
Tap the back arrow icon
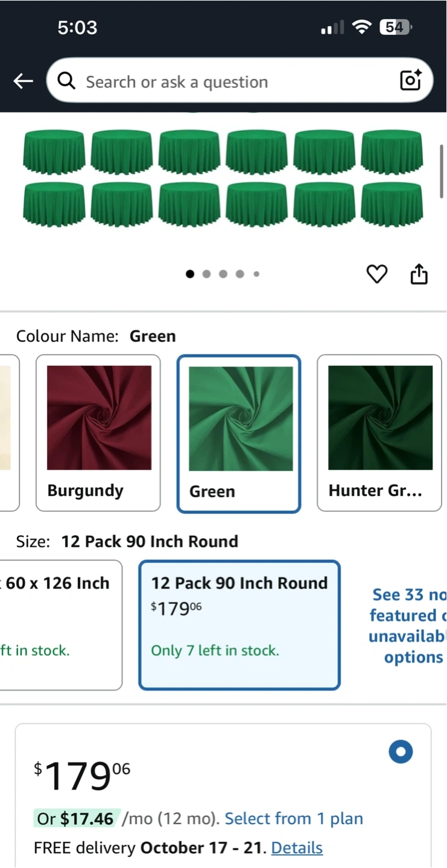pos(23,81)
